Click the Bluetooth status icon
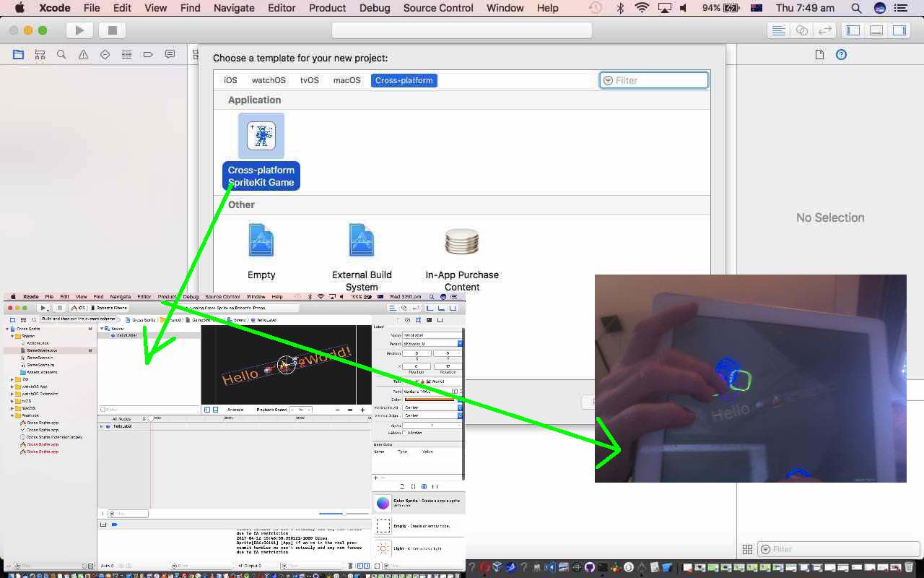This screenshot has height=578, width=924. click(x=619, y=8)
